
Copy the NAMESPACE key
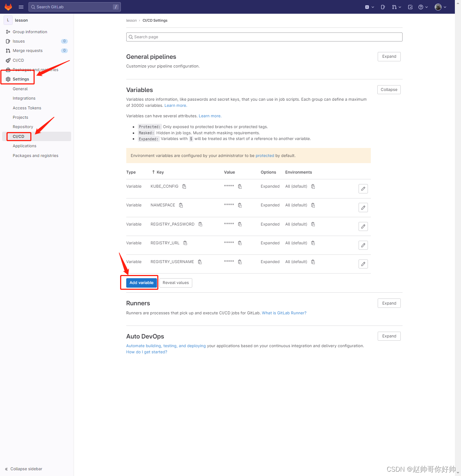pyautogui.click(x=181, y=205)
